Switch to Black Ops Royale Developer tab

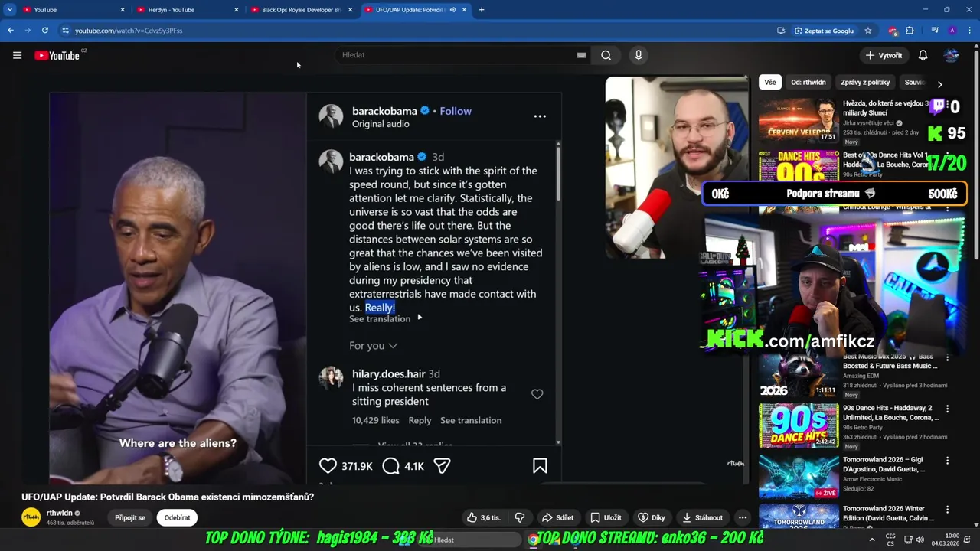tap(300, 10)
